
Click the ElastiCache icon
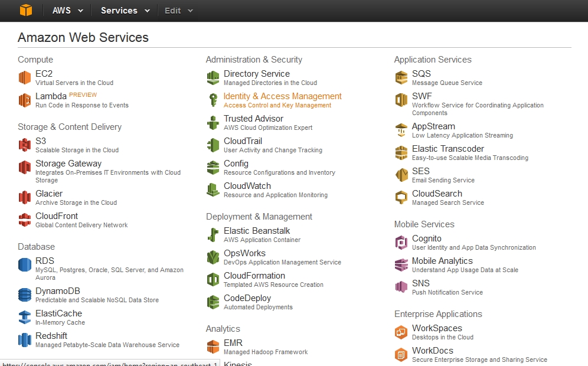click(25, 317)
